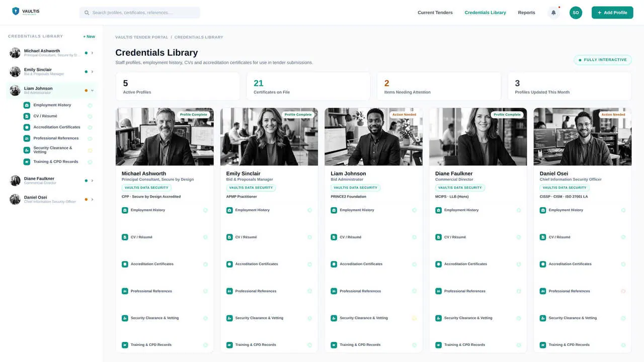Expand Michael Ashworth in the sidebar
The height and width of the screenshot is (362, 644).
pyautogui.click(x=92, y=53)
